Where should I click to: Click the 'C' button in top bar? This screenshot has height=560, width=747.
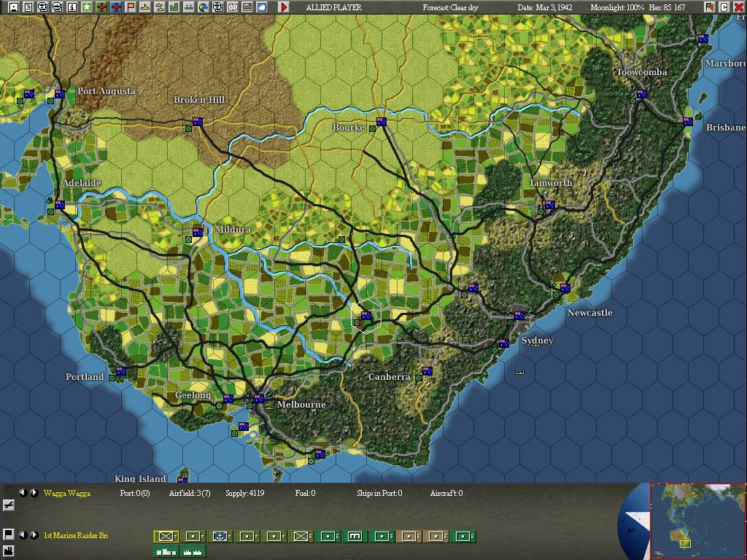click(724, 7)
